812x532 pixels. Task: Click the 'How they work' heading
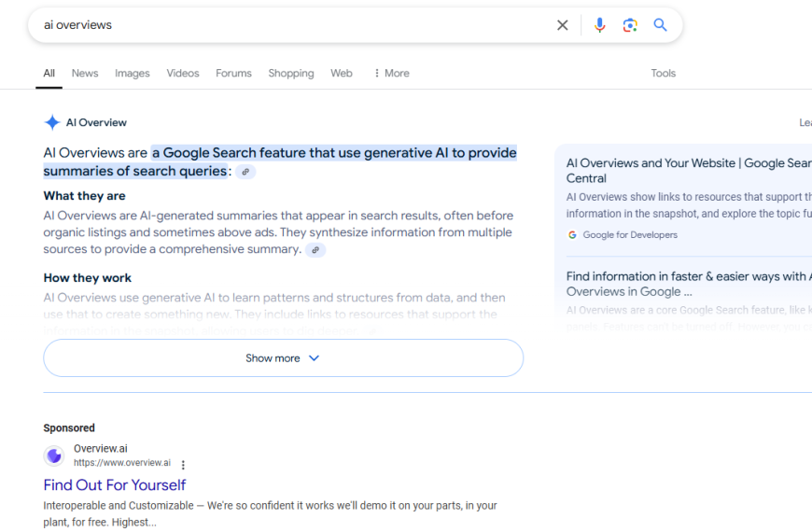pos(88,277)
